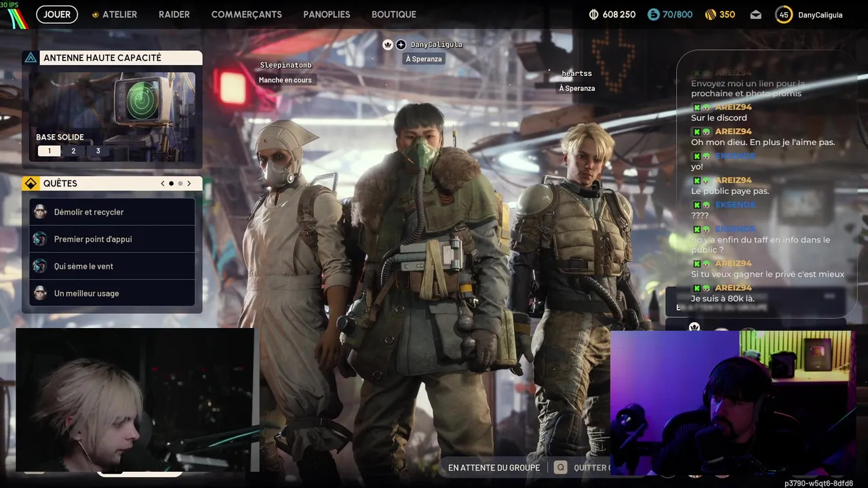Open DanyCaligula profile name in top bar
This screenshot has width=868, height=488.
tap(820, 14)
